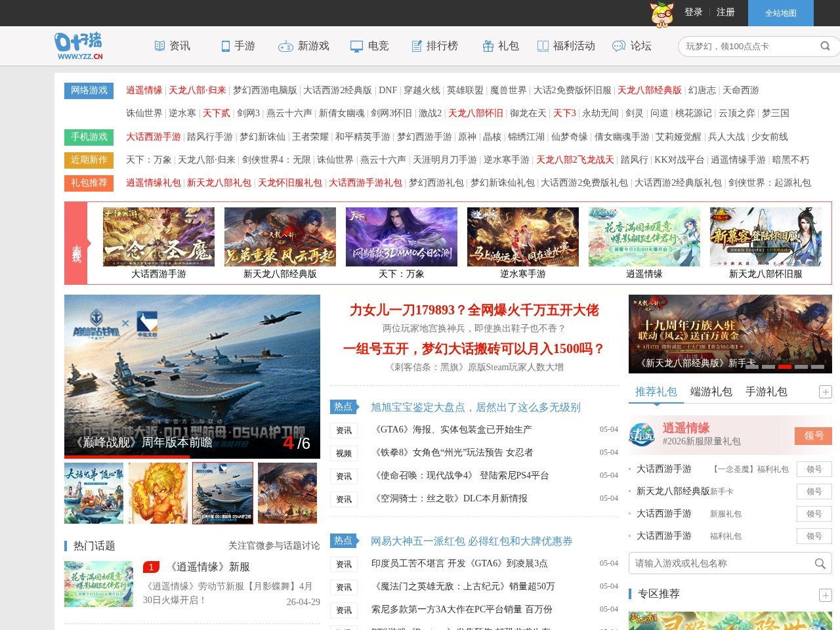Image resolution: width=840 pixels, height=630 pixels.
Task: Select the 网络游戏 category label
Action: coord(89,91)
